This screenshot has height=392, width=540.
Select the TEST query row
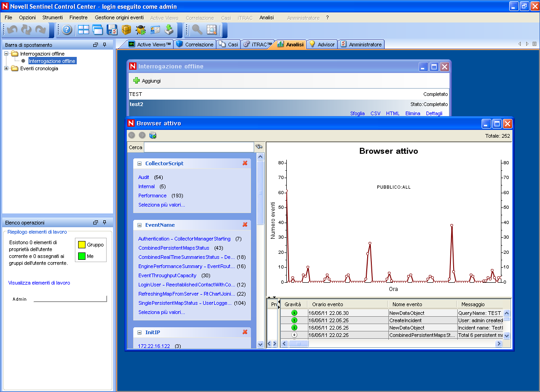(x=289, y=94)
